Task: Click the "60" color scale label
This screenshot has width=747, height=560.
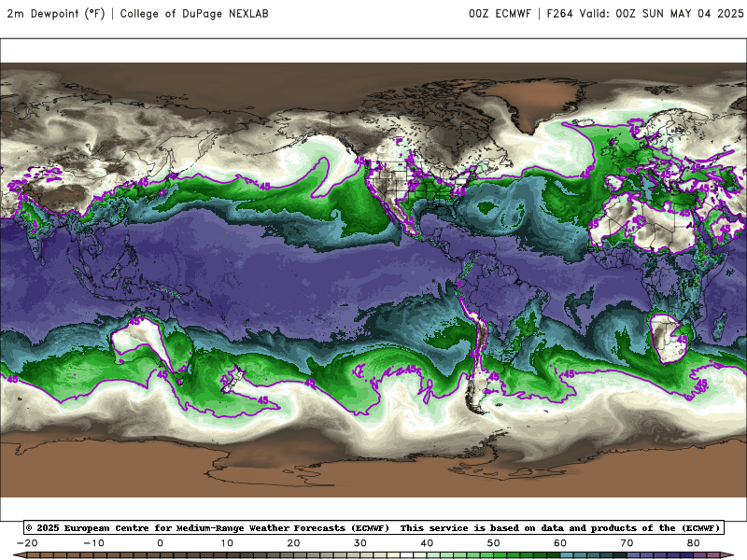Action: coord(560,543)
